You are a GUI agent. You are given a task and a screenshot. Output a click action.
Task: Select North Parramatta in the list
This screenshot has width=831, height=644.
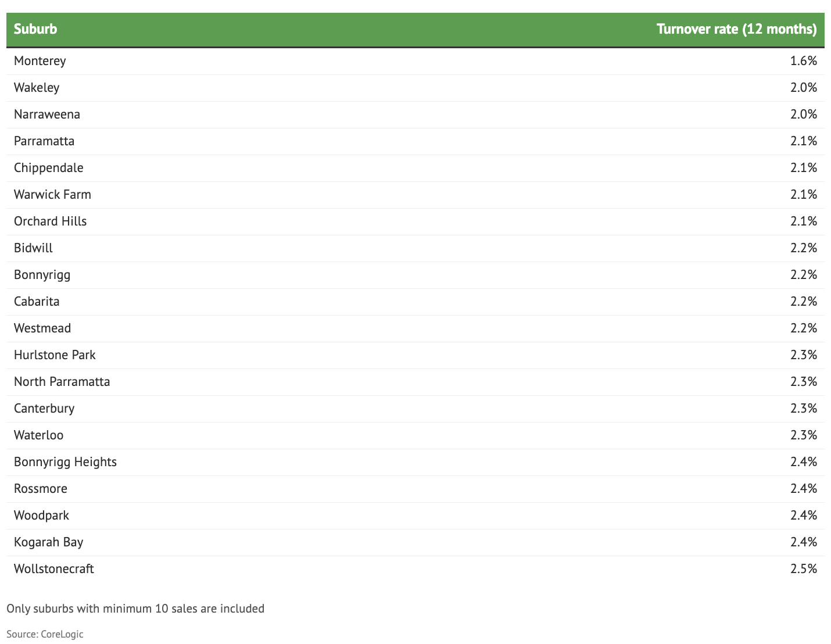tap(62, 382)
